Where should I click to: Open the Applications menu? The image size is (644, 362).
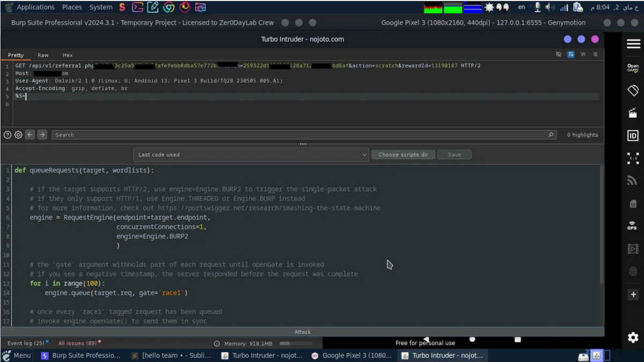tap(35, 8)
